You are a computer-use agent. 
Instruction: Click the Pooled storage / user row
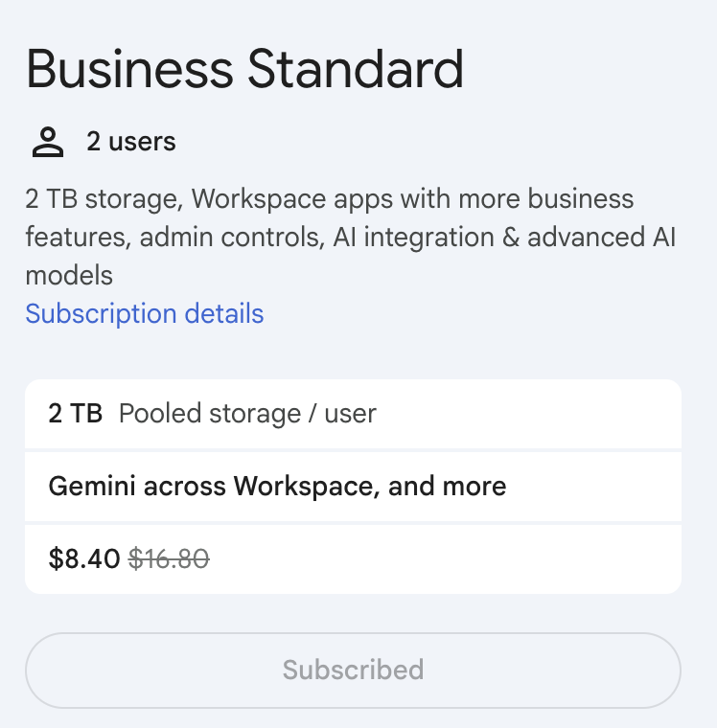(353, 414)
